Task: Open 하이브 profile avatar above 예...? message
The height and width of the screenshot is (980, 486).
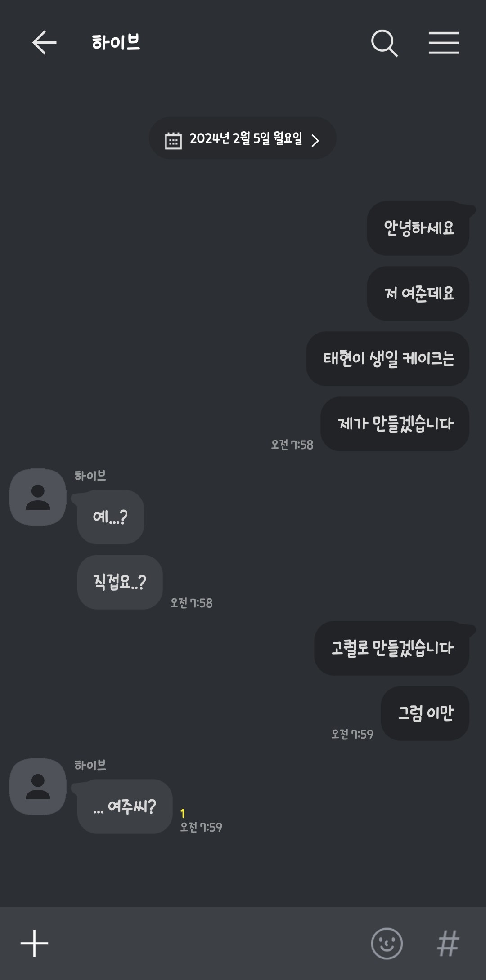Action: (x=38, y=497)
